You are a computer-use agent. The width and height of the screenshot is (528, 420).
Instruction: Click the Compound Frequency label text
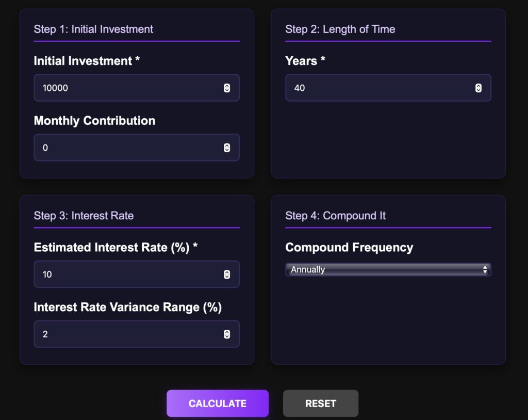pyautogui.click(x=349, y=248)
